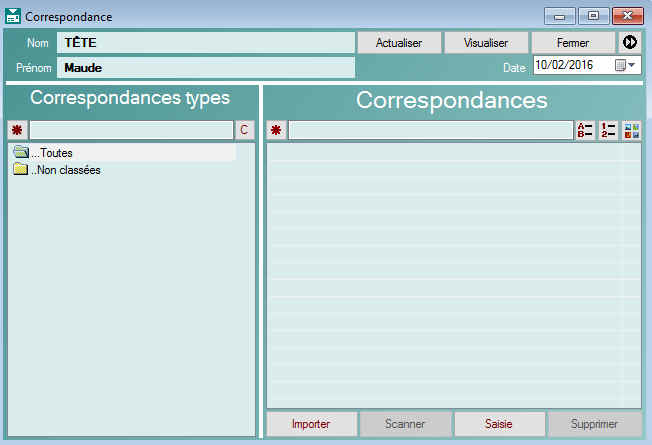Switch to thumbnail view icon

pyautogui.click(x=631, y=131)
